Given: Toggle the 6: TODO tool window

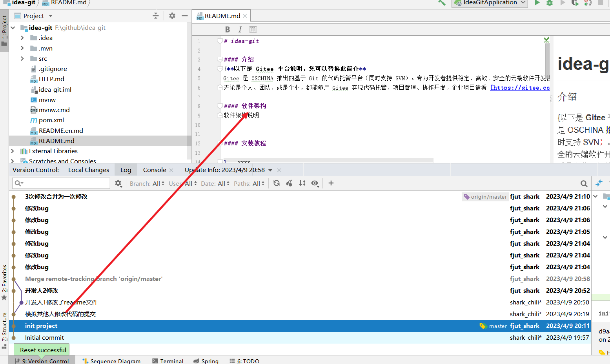Looking at the screenshot, I should point(244,361).
